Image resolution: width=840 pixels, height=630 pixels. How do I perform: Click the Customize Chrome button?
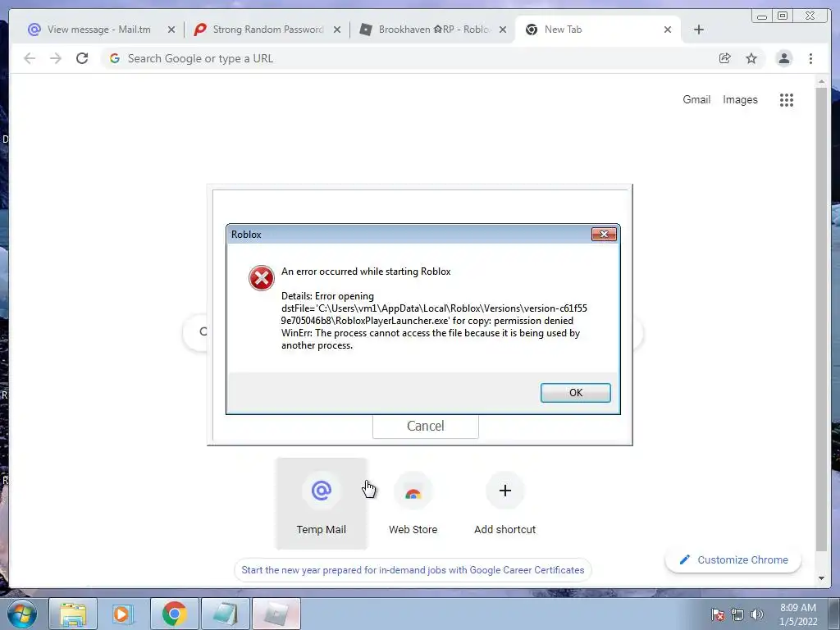point(733,559)
